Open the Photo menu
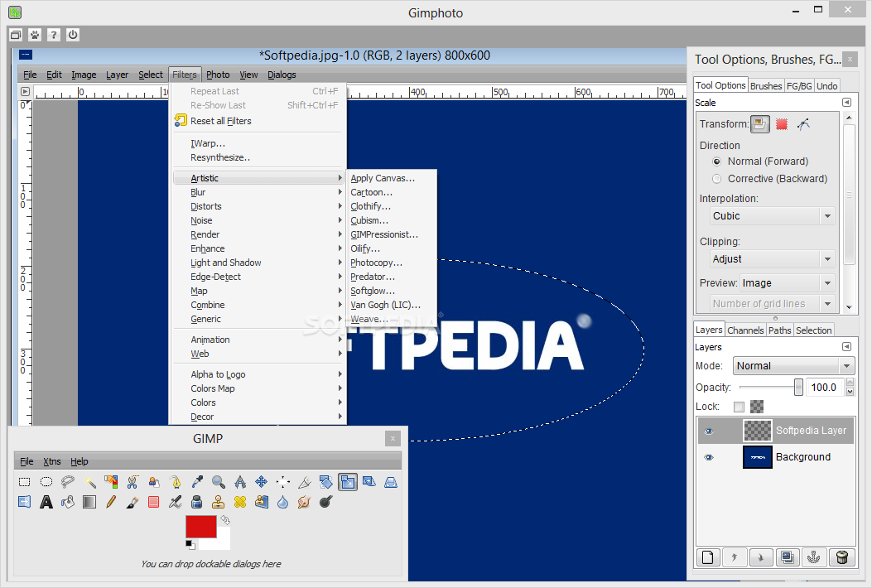 [218, 75]
